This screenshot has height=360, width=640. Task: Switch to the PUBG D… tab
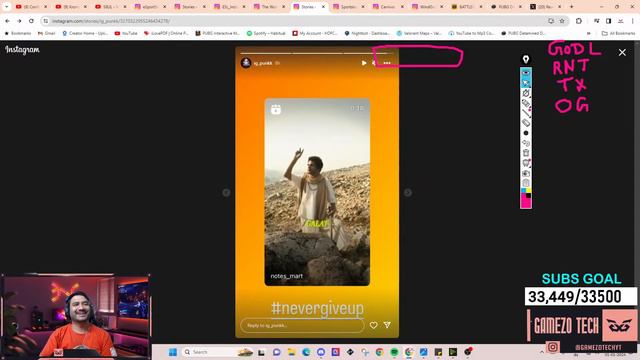(506, 7)
